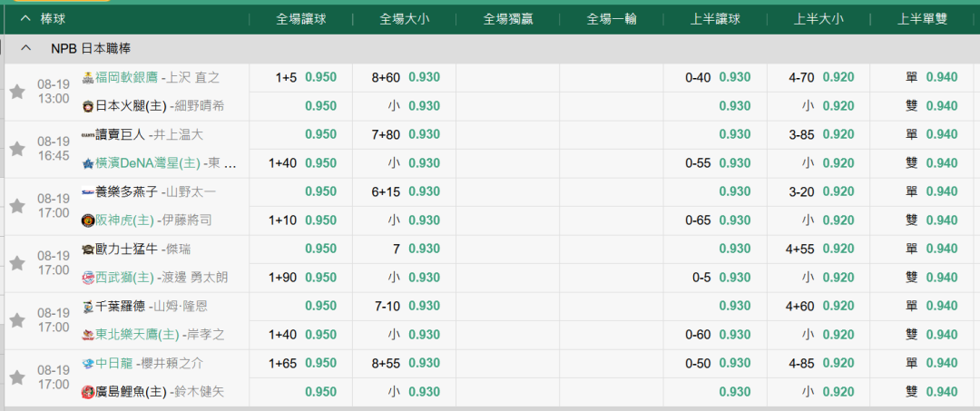Favorite the 千葉羅德 vs 東北樂天鷹 match star
Screen dimensions: 980x411
click(x=17, y=320)
